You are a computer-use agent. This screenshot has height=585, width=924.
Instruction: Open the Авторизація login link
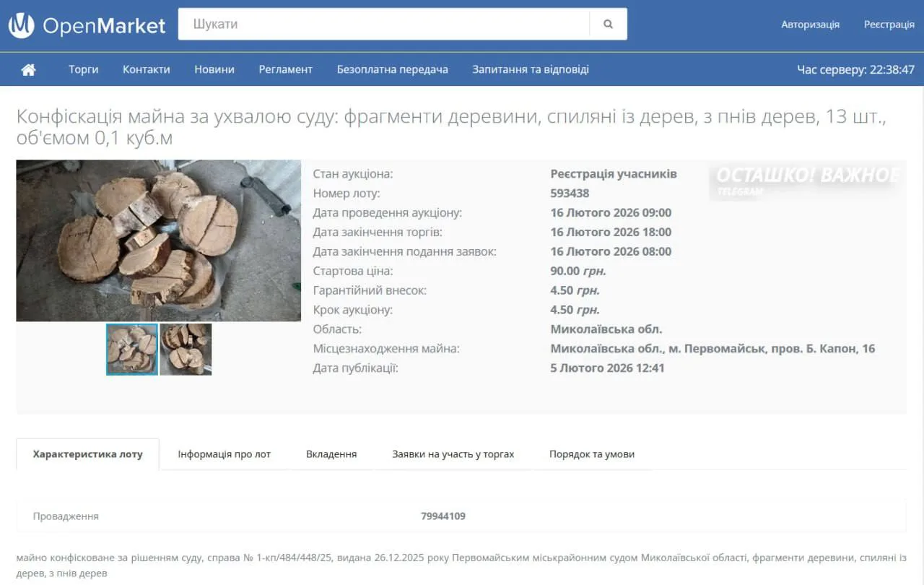(x=810, y=25)
